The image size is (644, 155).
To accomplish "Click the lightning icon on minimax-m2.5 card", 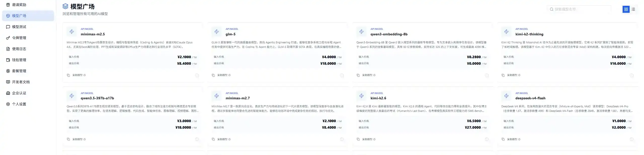I will (72, 32).
